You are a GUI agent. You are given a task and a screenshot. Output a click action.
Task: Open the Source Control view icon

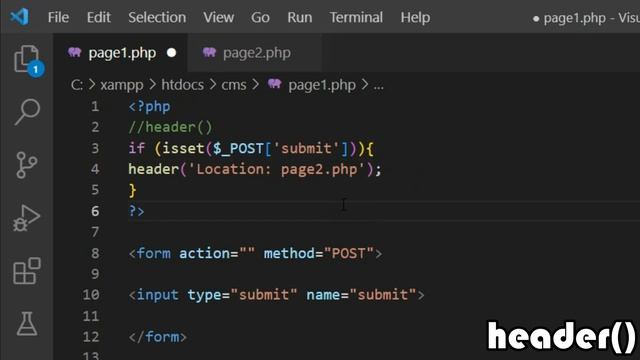27,165
